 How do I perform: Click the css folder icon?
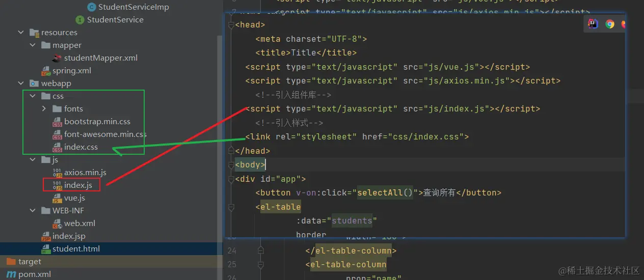tap(45, 96)
